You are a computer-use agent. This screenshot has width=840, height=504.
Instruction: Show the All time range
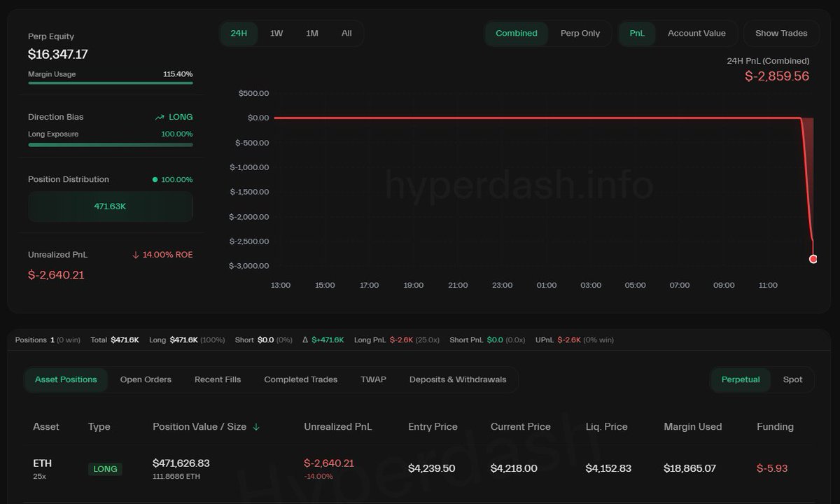346,34
